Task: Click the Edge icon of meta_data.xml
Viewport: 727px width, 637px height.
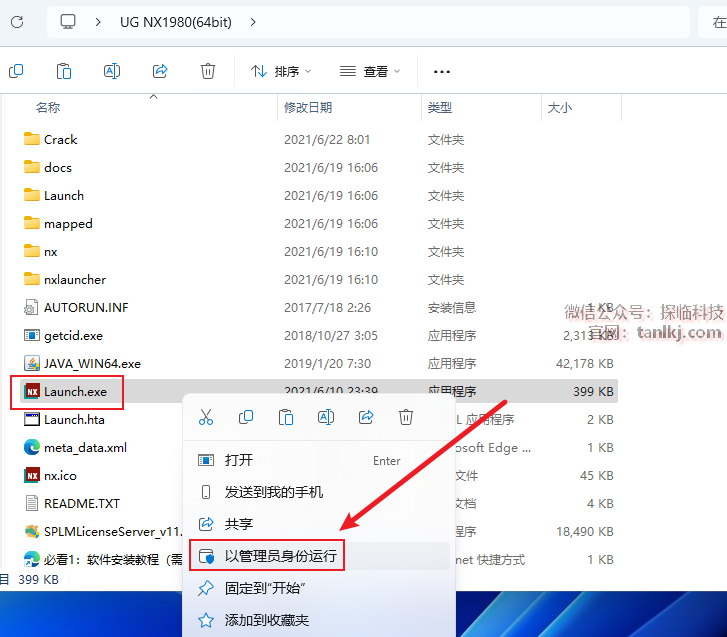Action: tap(32, 447)
